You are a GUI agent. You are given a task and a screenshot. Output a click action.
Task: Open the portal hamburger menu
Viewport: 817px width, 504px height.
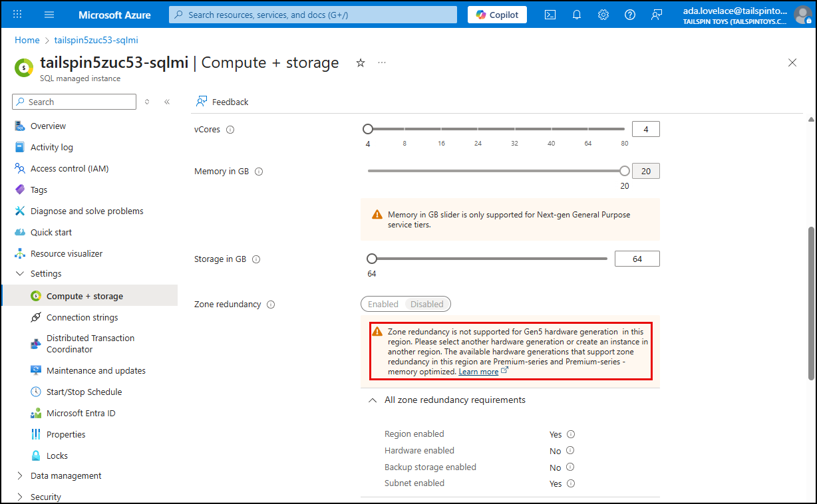tap(49, 15)
